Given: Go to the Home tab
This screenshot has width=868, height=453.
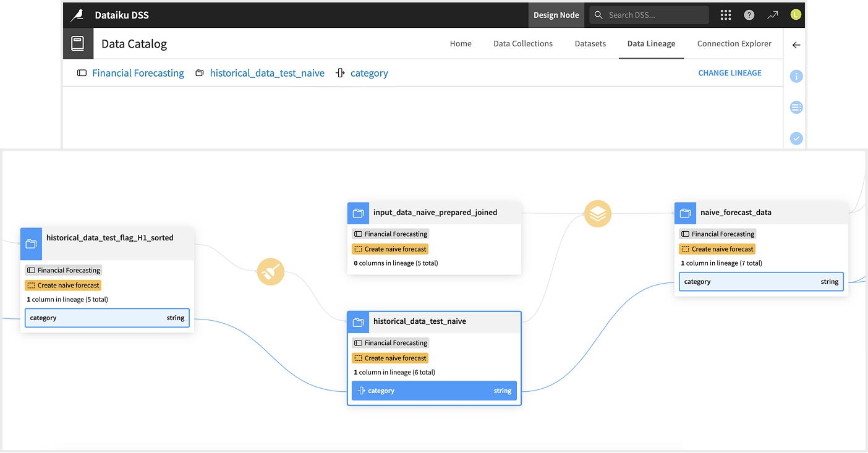Looking at the screenshot, I should pos(461,43).
